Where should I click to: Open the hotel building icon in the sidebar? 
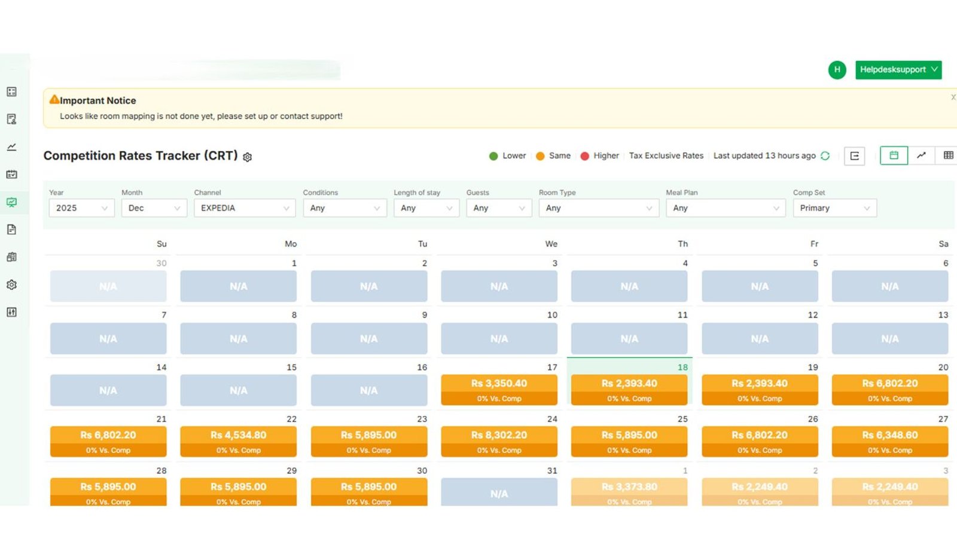coord(11,257)
